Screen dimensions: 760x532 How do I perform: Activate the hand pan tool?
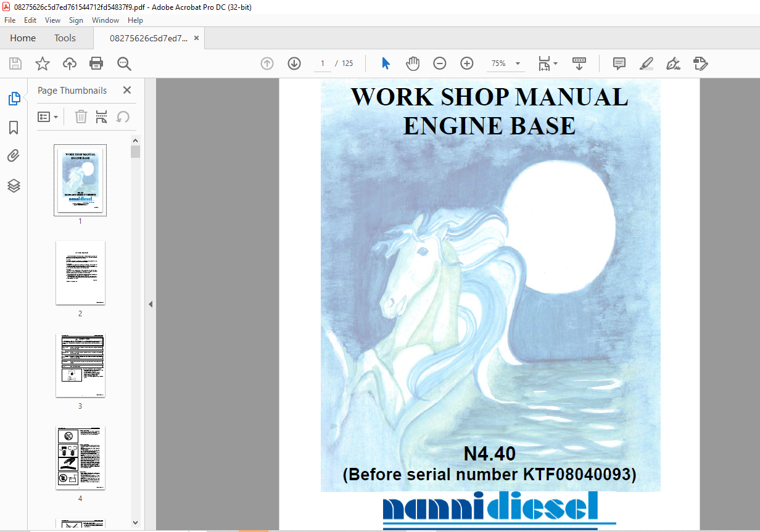(x=413, y=63)
